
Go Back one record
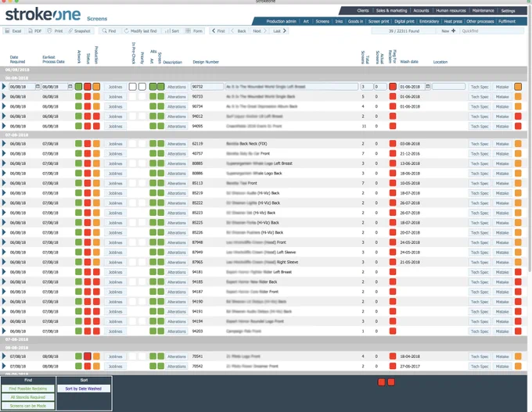(239, 30)
